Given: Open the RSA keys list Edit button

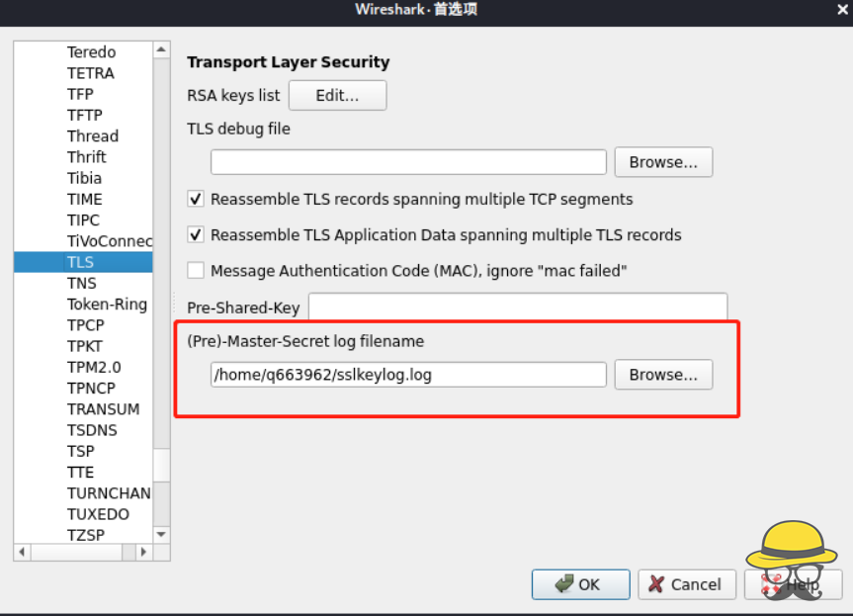Looking at the screenshot, I should 337,95.
